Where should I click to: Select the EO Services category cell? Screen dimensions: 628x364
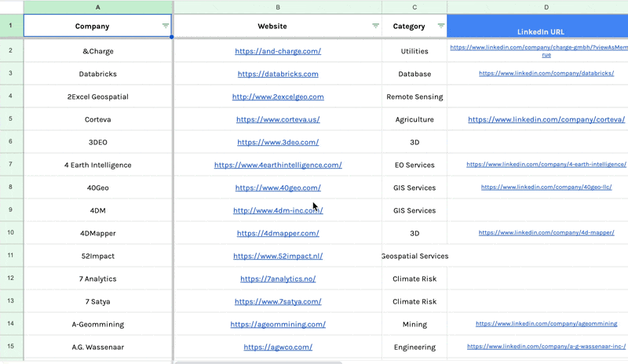414,165
